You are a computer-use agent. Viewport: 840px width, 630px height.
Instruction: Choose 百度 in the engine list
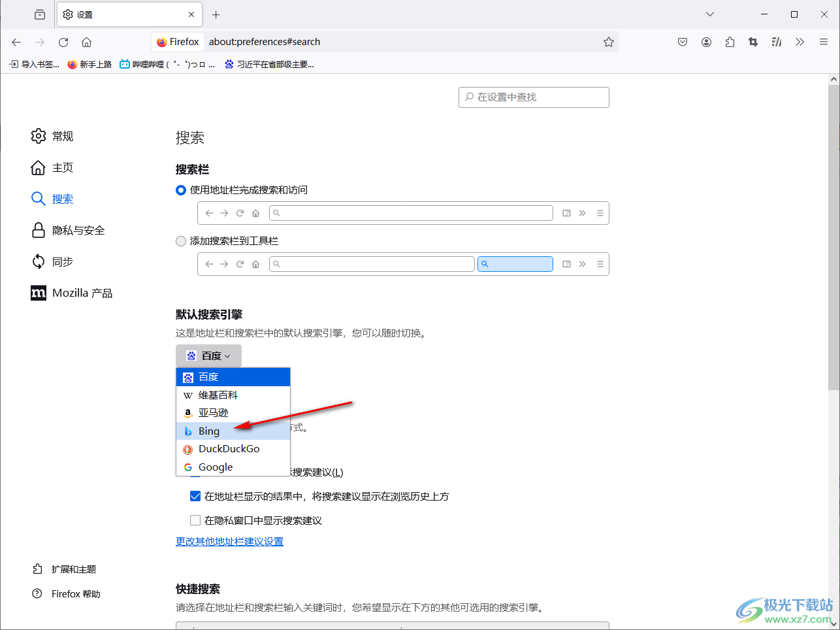[x=233, y=377]
